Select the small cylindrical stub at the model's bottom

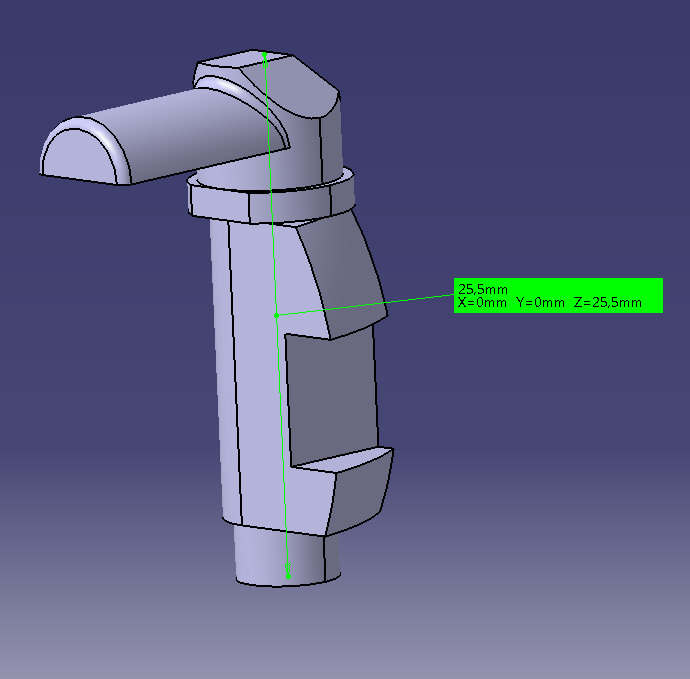coord(282,557)
